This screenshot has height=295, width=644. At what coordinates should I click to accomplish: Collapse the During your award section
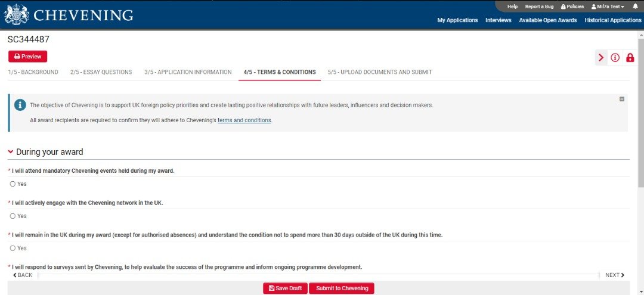tap(11, 152)
